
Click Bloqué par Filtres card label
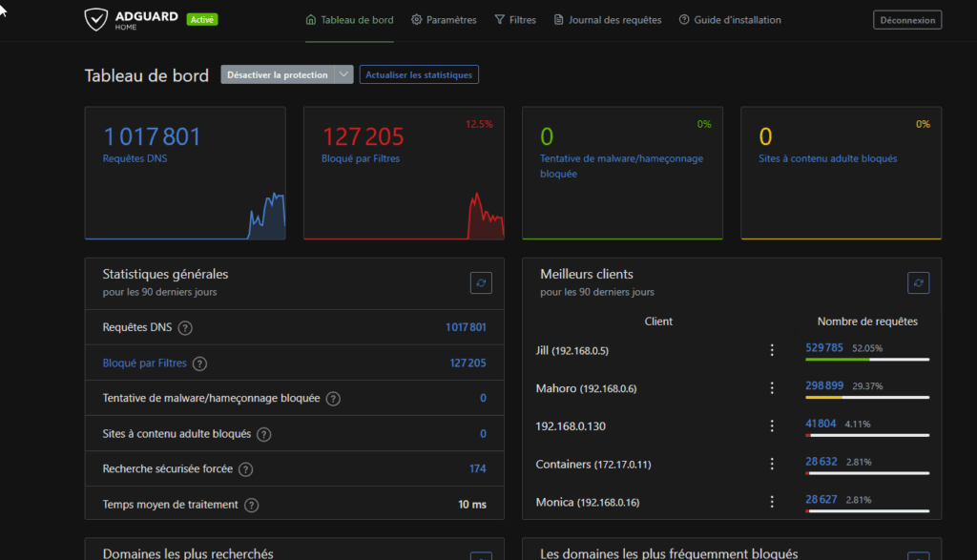360,158
